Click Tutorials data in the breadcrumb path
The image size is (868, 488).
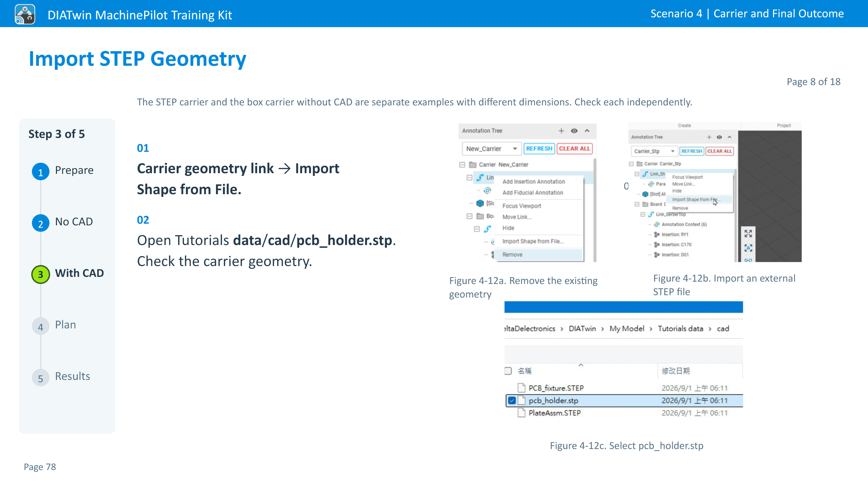[x=680, y=329]
